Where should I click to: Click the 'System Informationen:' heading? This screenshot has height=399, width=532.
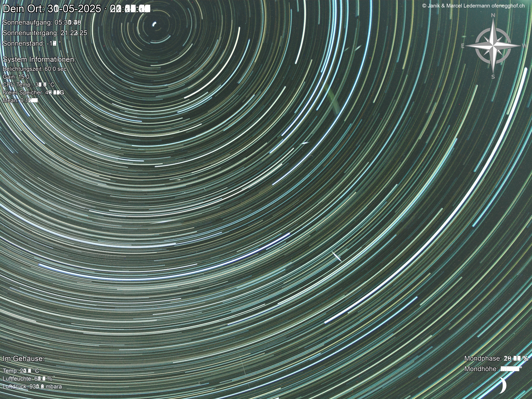tap(39, 59)
